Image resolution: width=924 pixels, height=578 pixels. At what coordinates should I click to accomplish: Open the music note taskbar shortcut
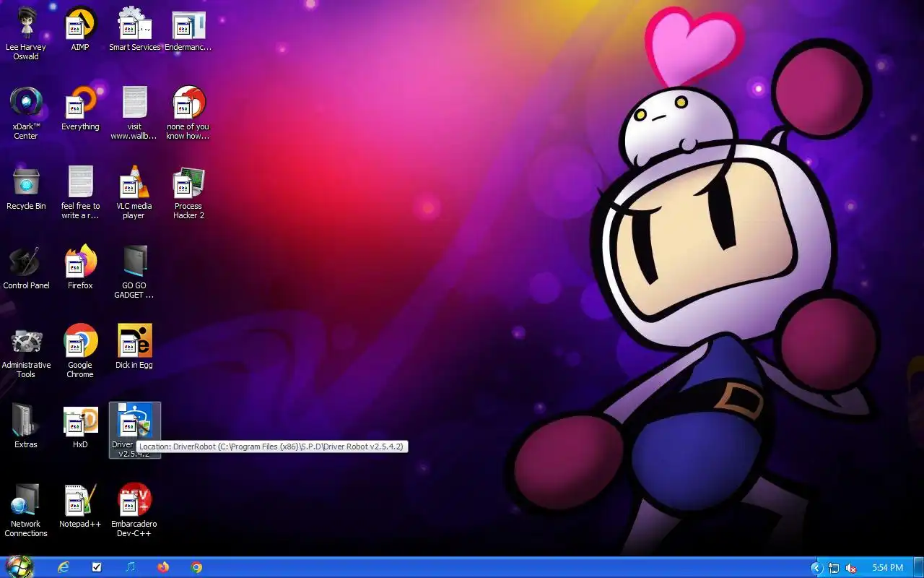[130, 567]
